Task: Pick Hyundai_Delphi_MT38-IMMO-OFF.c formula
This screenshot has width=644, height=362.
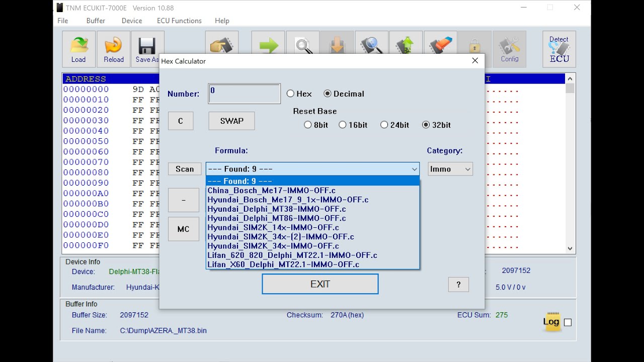Action: click(x=312, y=209)
